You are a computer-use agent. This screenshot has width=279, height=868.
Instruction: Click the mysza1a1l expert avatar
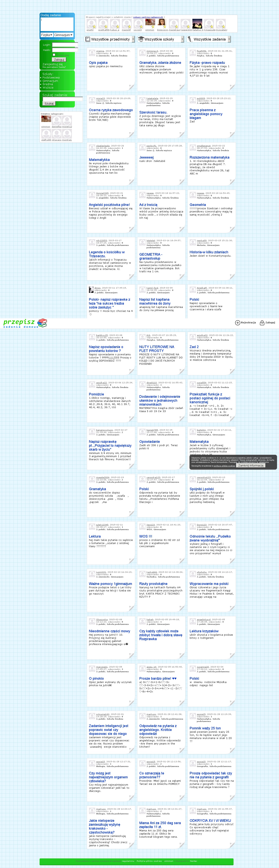pyautogui.click(x=221, y=24)
